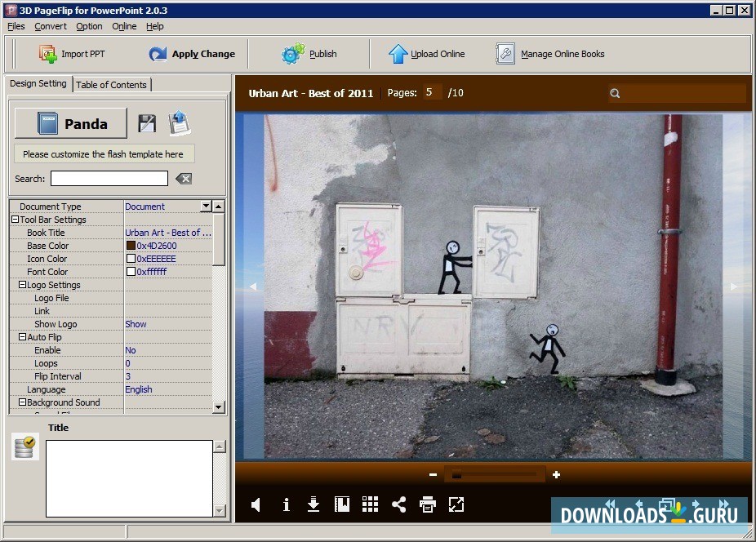
Task: Collapse the Tool Bar Settings group
Action: (15, 220)
